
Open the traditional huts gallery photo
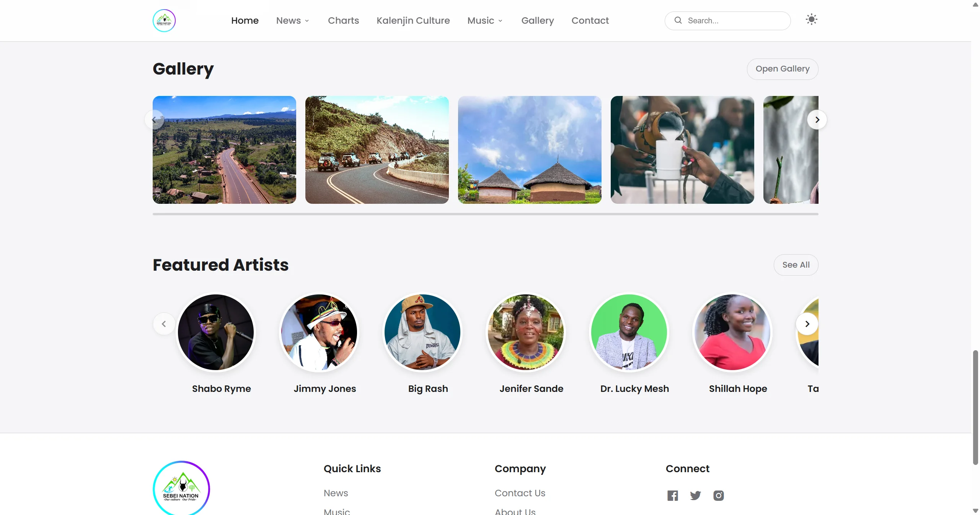coord(529,149)
